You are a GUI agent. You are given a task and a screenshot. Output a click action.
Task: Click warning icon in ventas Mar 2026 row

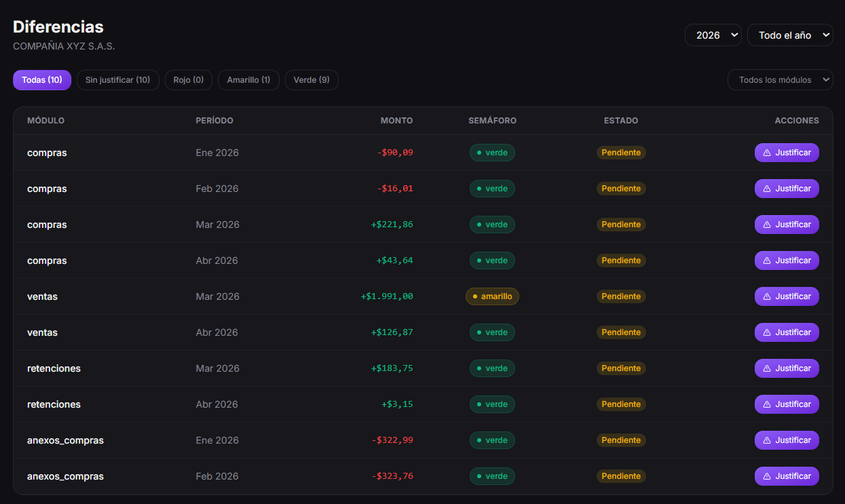coord(767,297)
